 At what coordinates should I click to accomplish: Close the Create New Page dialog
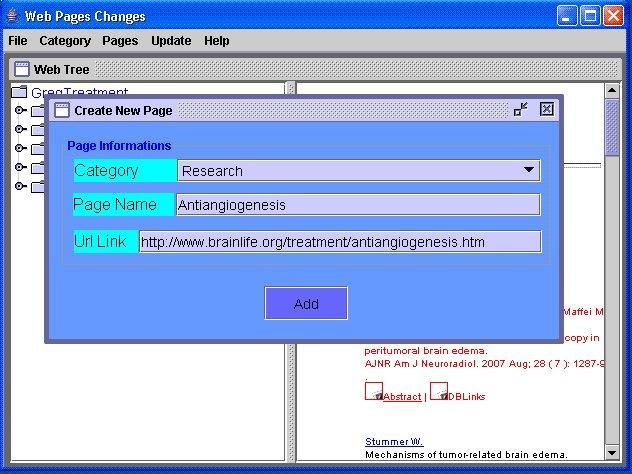click(547, 109)
